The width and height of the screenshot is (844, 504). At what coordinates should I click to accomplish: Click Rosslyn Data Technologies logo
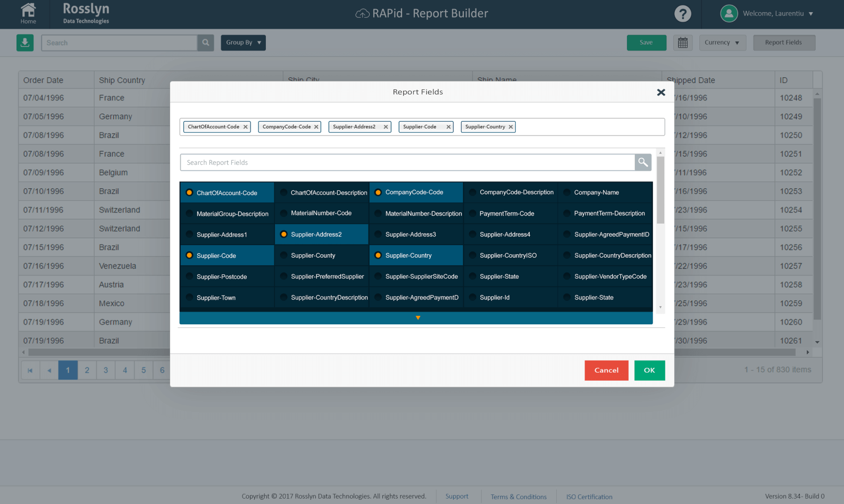(x=86, y=13)
